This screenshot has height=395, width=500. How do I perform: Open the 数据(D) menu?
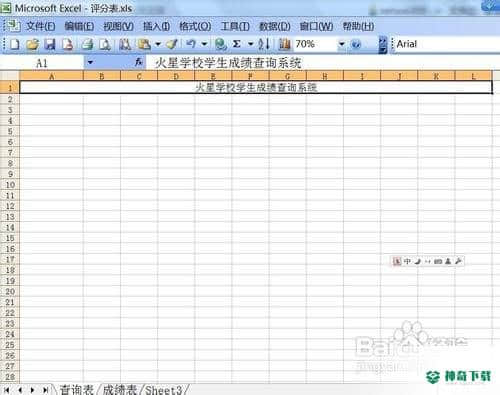pyautogui.click(x=275, y=26)
